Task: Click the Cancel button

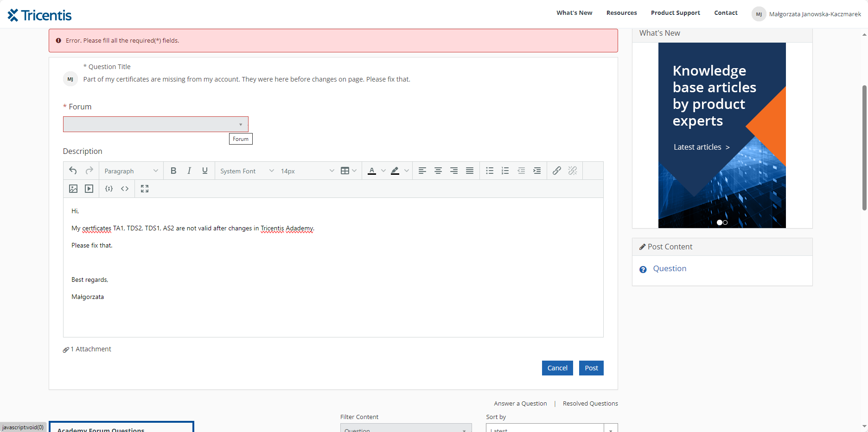Action: [557, 368]
